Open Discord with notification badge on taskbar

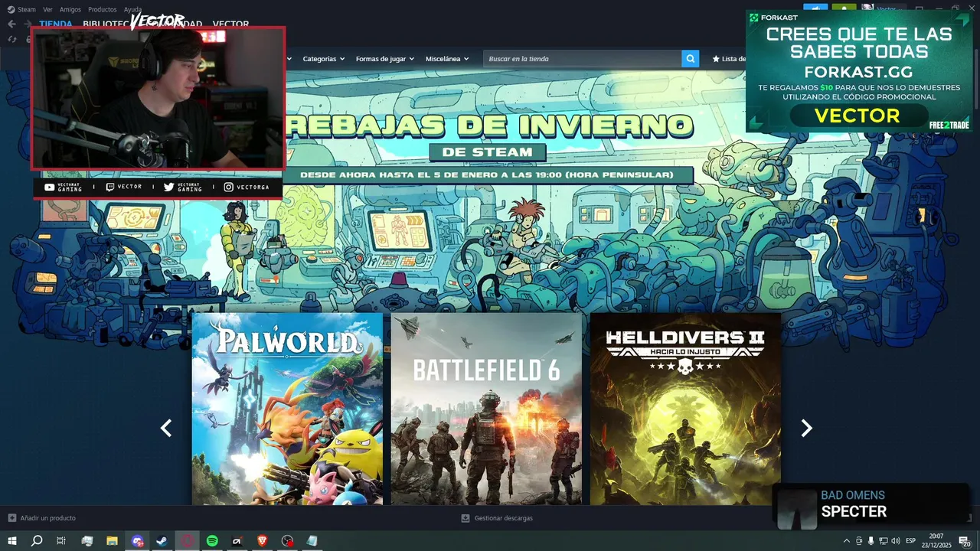(x=137, y=541)
